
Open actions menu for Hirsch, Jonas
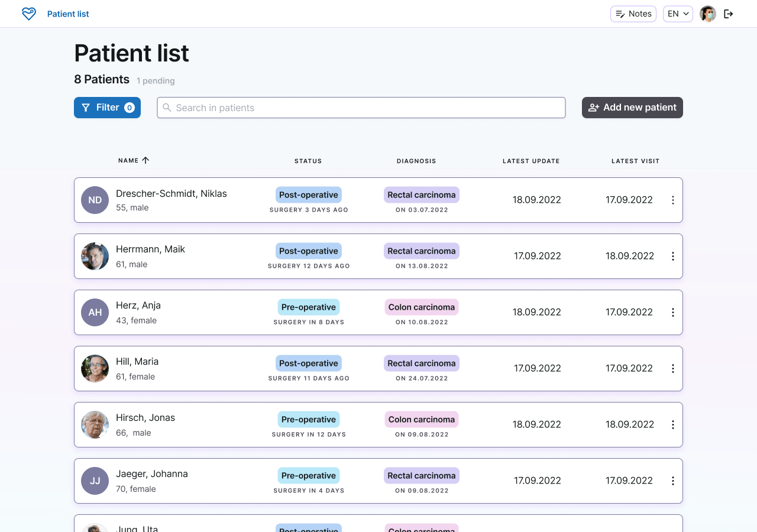tap(672, 424)
